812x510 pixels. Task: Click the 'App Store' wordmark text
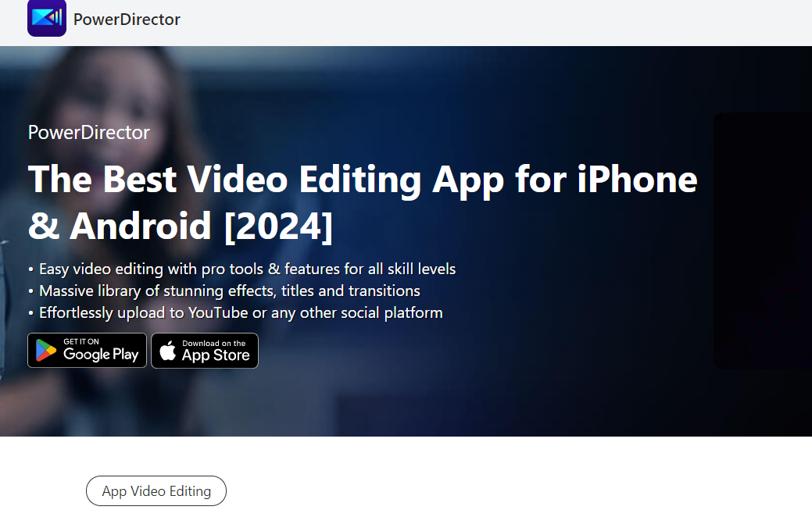216,355
